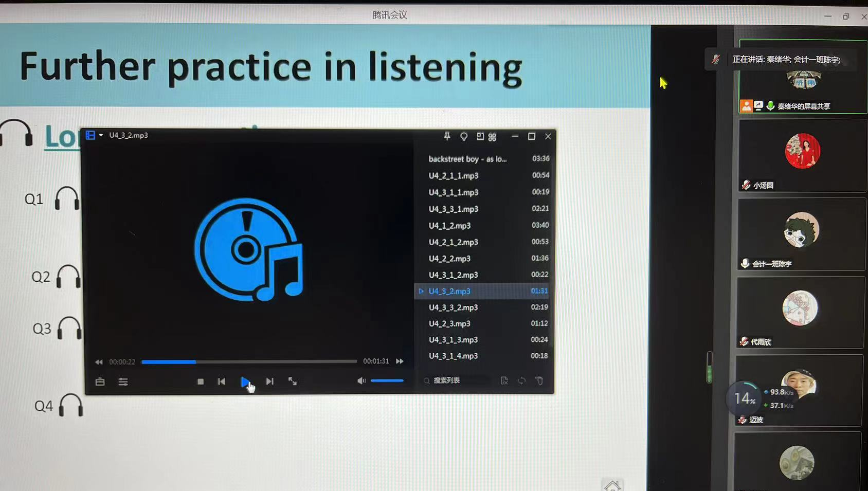Click the fast-forward double arrow icon
Image resolution: width=868 pixels, height=491 pixels.
pos(400,361)
